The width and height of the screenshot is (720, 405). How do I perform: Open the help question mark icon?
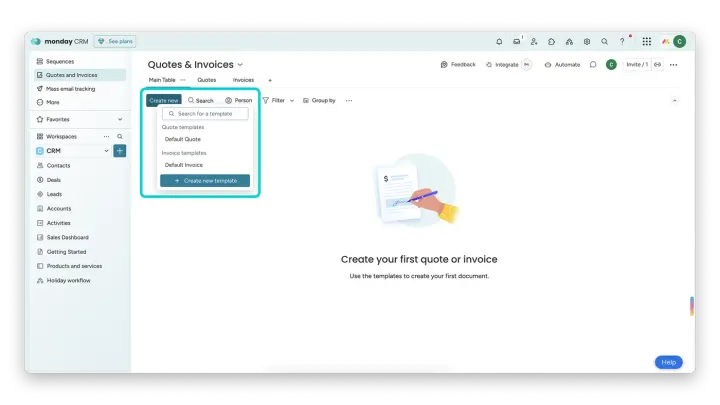[x=622, y=41]
